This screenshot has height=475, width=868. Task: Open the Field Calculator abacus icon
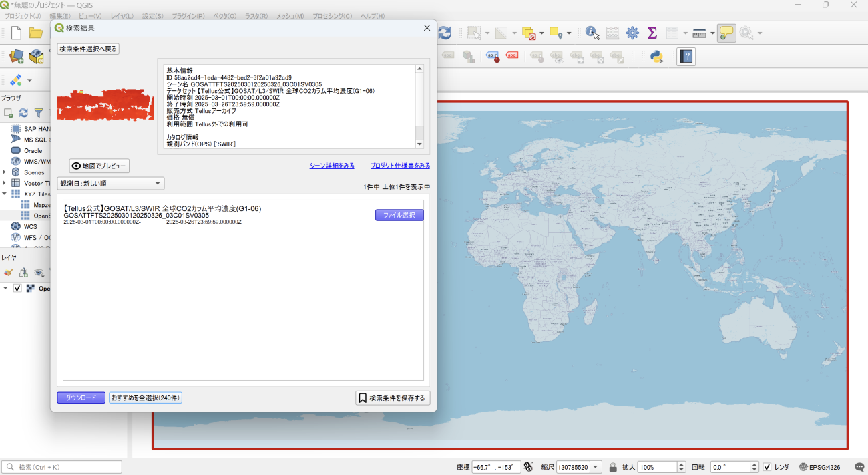tap(612, 33)
